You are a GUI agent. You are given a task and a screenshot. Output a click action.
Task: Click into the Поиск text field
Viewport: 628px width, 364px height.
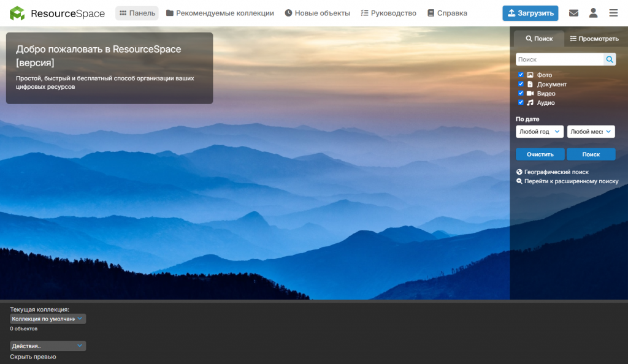click(x=559, y=59)
